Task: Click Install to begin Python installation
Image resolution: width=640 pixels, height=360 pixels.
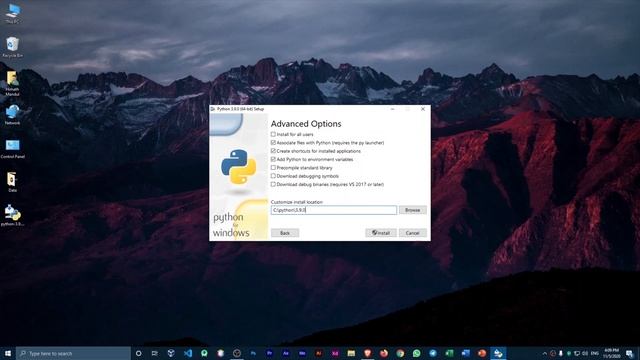Action: click(381, 233)
